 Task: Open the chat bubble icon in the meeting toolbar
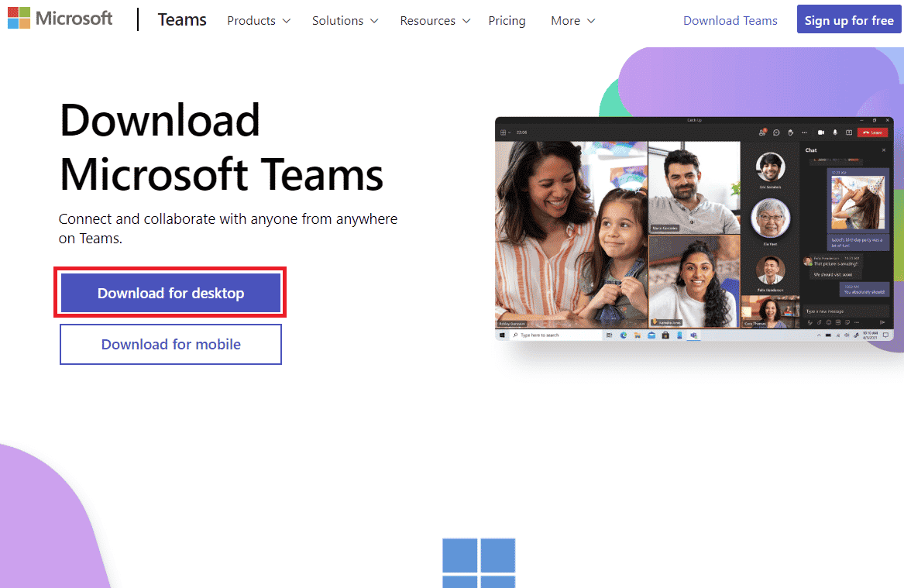click(x=775, y=132)
